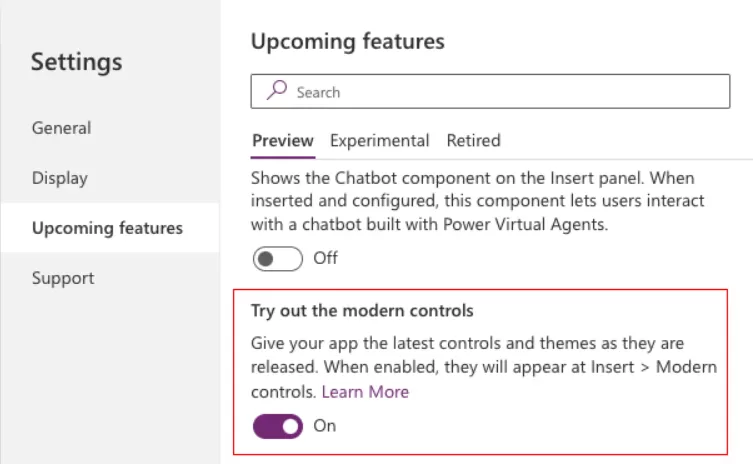753x464 pixels.
Task: Open the Learn More link
Action: point(365,392)
